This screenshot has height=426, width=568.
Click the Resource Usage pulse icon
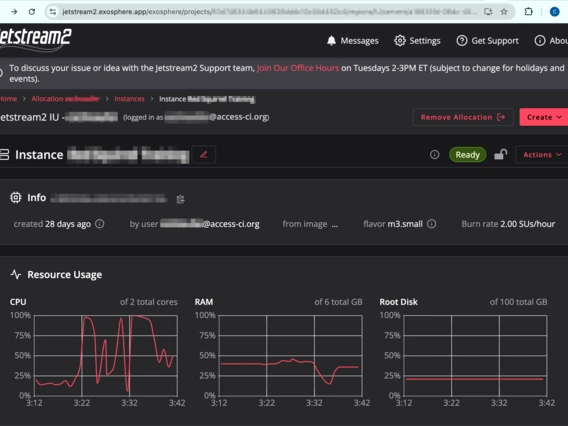[x=16, y=274]
